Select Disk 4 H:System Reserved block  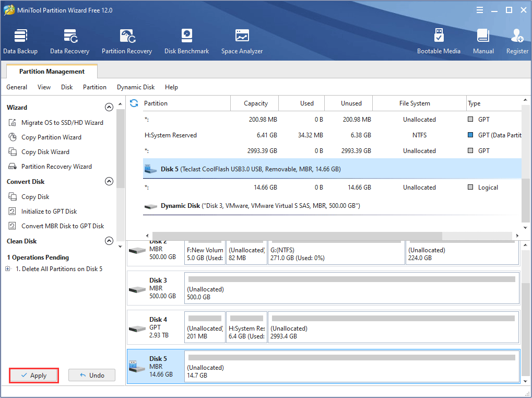pos(246,327)
